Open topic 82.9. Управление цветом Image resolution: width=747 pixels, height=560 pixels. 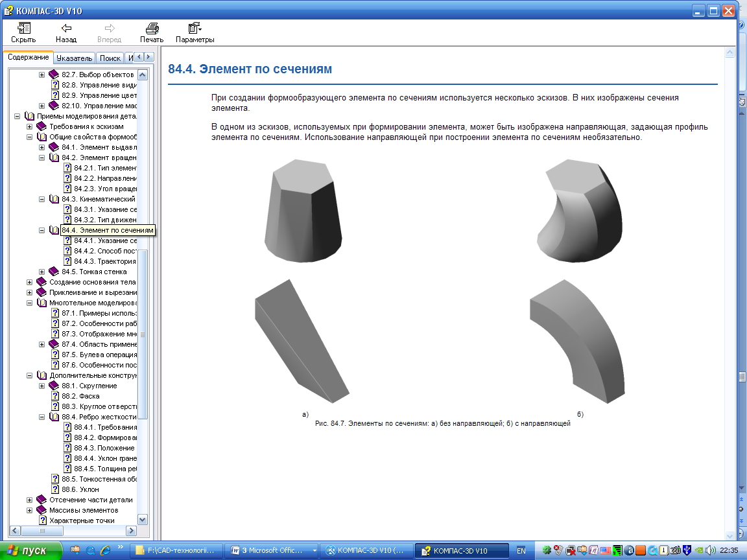pyautogui.click(x=99, y=95)
